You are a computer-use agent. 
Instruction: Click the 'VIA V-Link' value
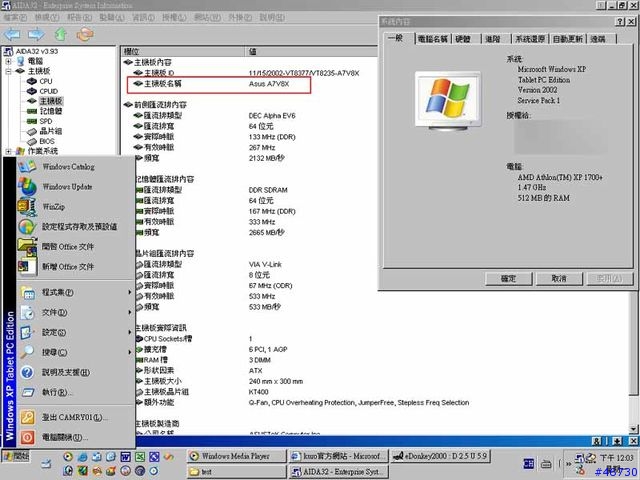coord(265,264)
